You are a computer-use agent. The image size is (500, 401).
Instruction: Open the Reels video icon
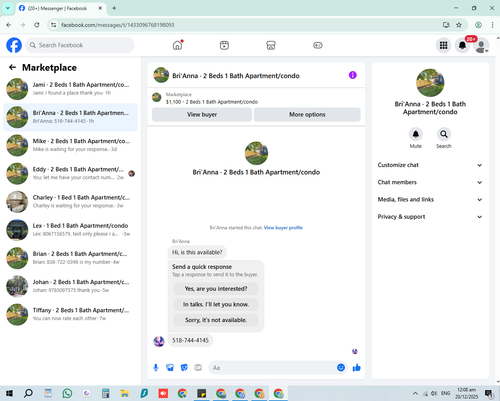(224, 45)
